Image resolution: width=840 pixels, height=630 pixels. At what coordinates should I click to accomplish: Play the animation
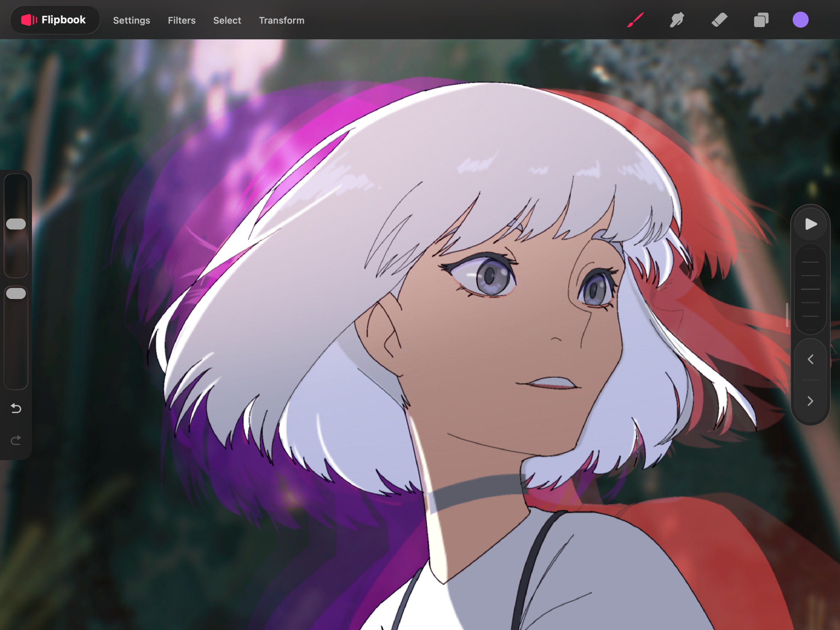coord(810,224)
